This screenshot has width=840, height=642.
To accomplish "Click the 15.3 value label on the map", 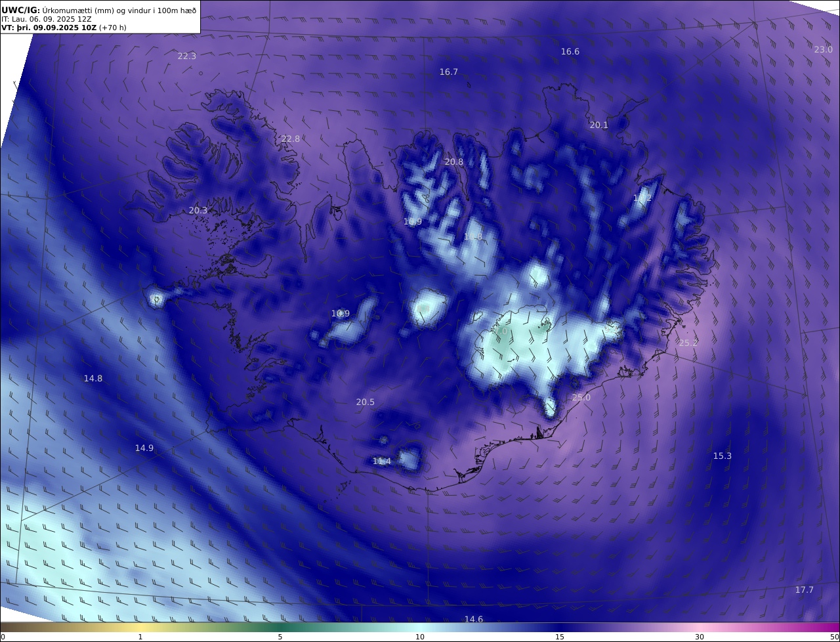I will coord(723,456).
